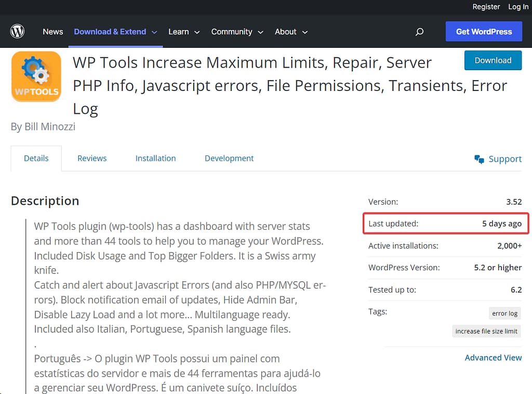Expand the Download & Extend dropdown
532x394 pixels.
115,31
